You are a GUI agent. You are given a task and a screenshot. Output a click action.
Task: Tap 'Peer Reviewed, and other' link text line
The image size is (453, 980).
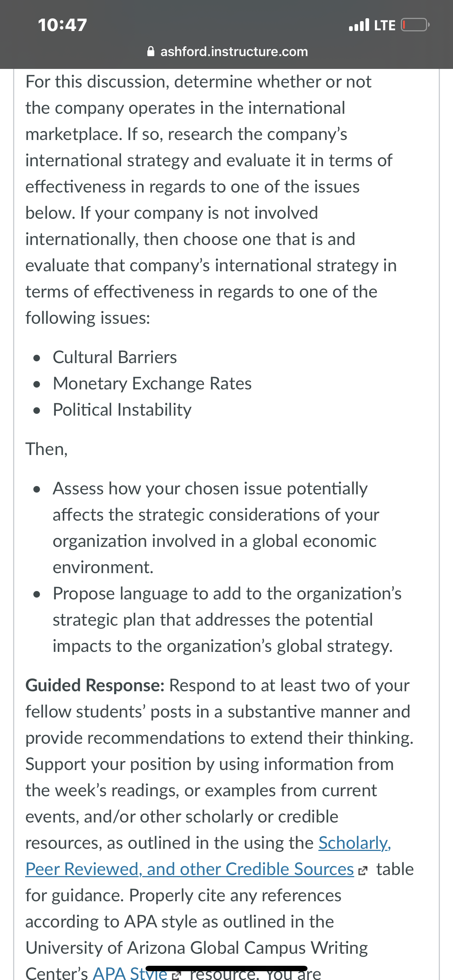[190, 869]
